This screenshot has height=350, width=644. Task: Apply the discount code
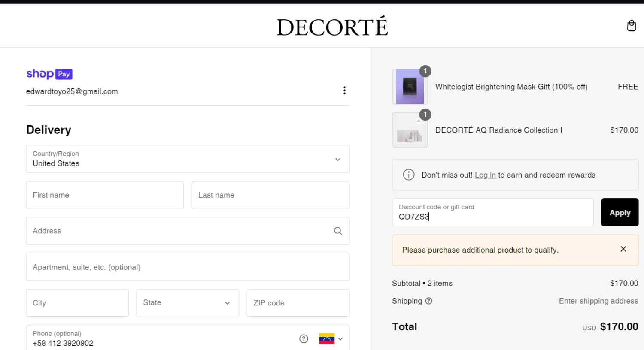point(620,212)
